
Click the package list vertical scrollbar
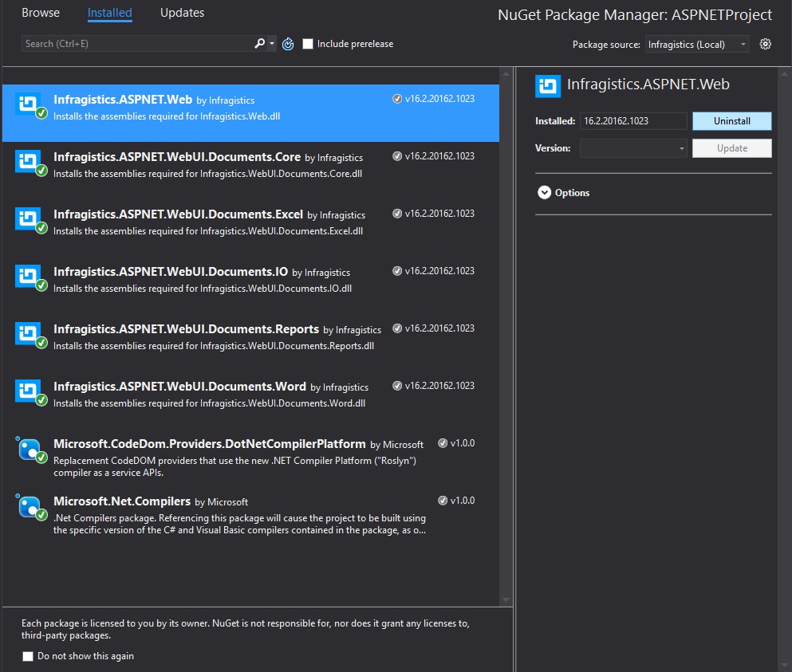point(506,335)
